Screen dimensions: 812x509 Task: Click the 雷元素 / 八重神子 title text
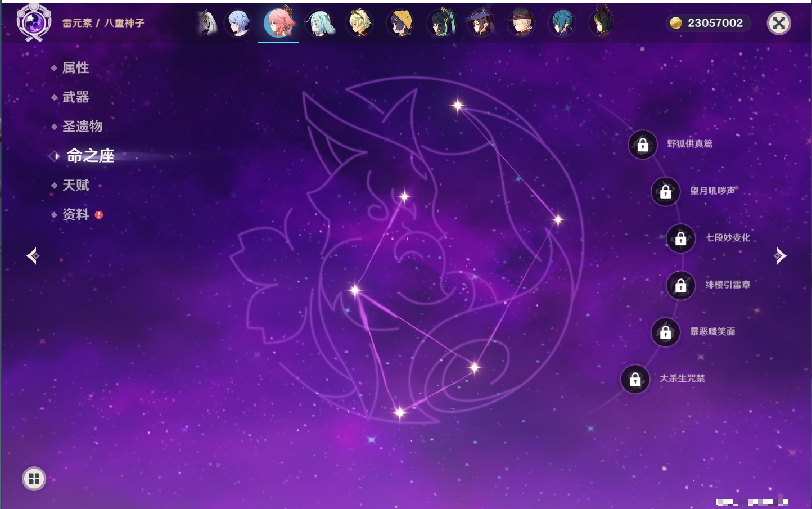103,23
